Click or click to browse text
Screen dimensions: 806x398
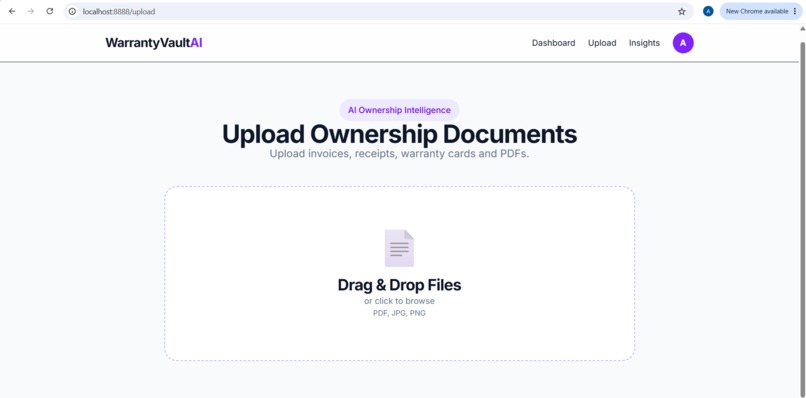399,301
